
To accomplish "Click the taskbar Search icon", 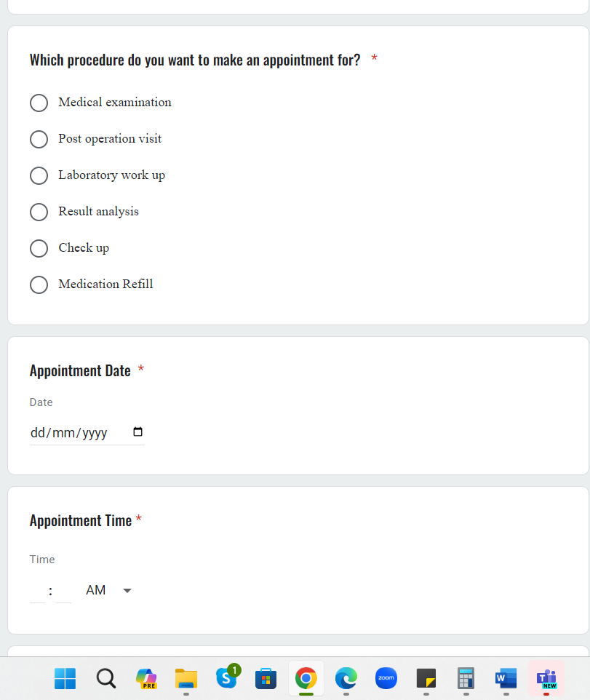I will point(106,678).
